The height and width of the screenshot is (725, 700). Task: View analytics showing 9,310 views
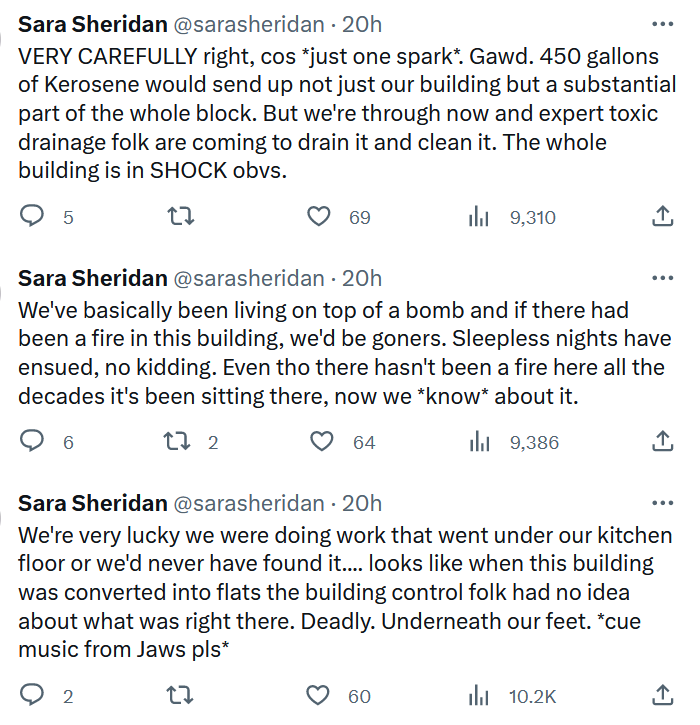(x=479, y=217)
